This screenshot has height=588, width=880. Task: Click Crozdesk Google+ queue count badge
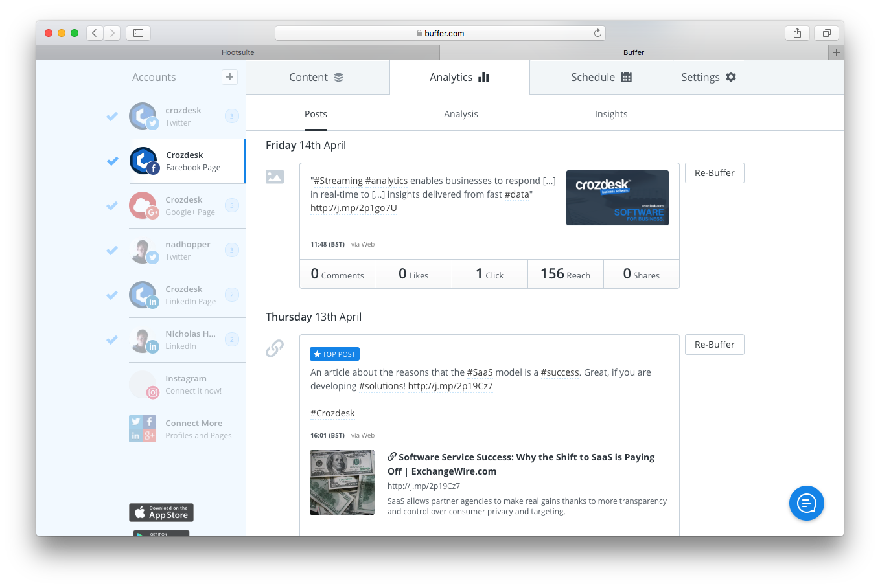(x=232, y=205)
